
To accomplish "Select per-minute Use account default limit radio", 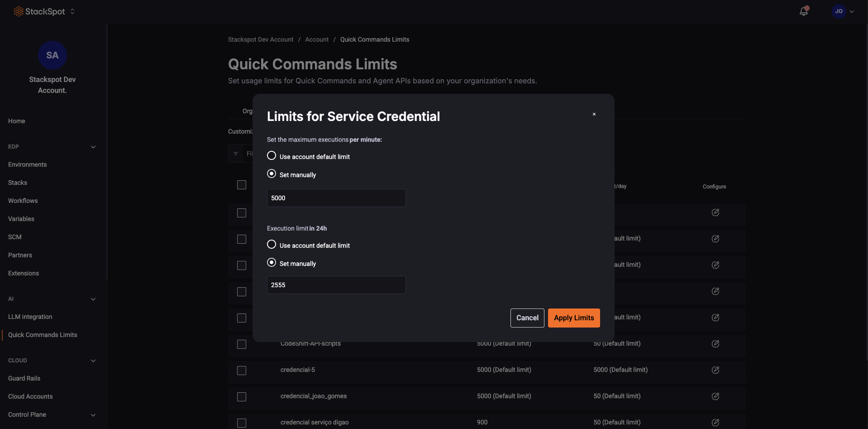I will (272, 156).
